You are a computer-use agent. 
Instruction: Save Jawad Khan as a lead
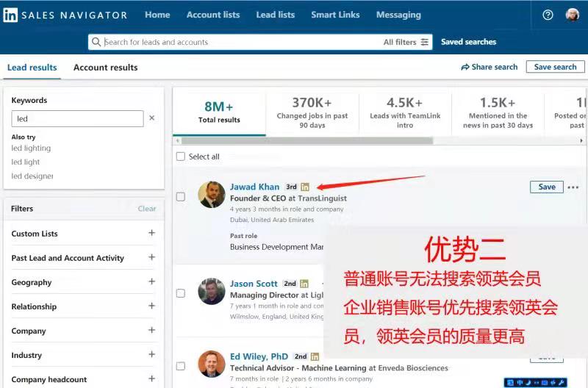coord(547,187)
